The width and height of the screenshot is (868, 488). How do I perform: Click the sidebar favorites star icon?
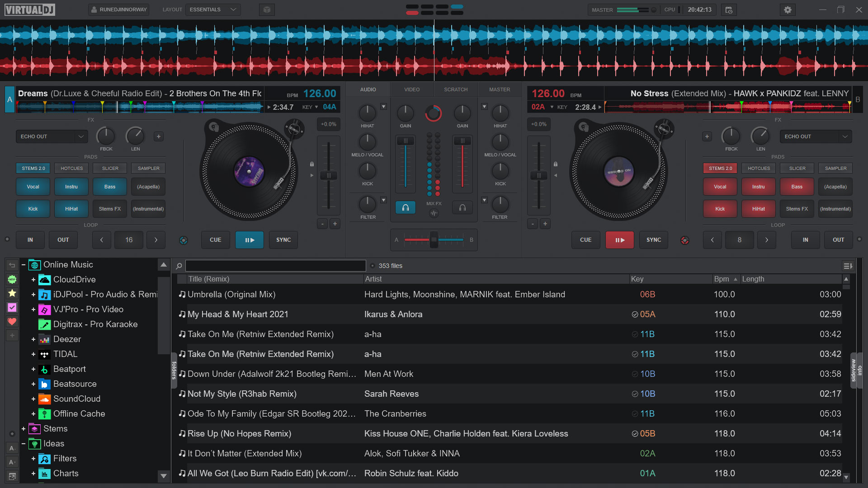coord(12,293)
